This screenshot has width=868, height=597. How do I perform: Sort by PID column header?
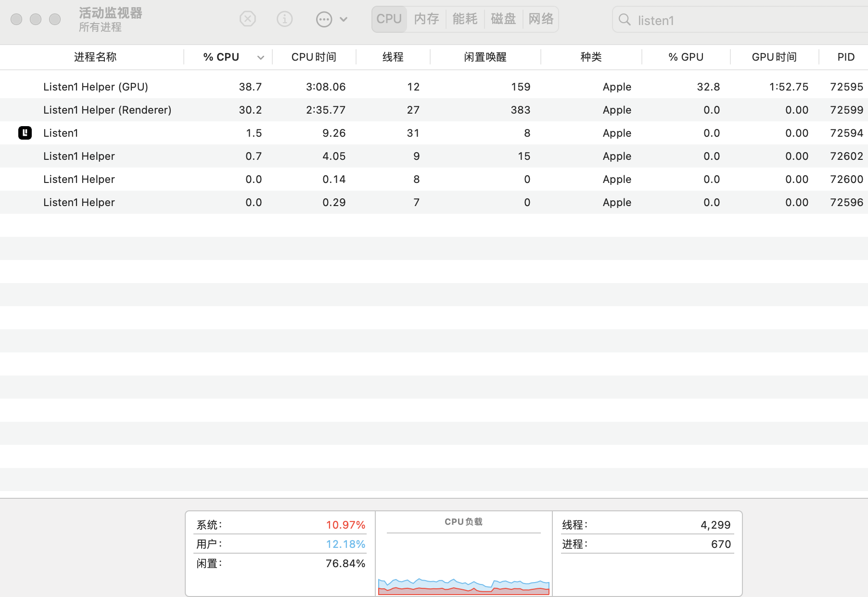pyautogui.click(x=845, y=57)
